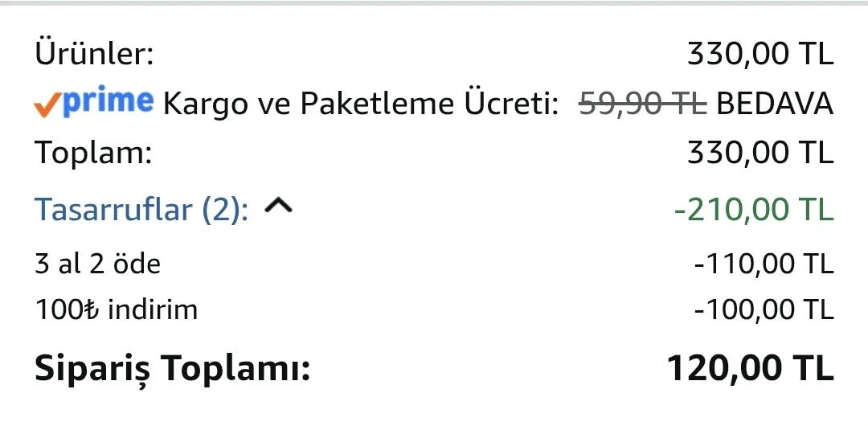This screenshot has width=868, height=426.
Task: Click the Sipariş Toplamı heading
Action: click(172, 369)
